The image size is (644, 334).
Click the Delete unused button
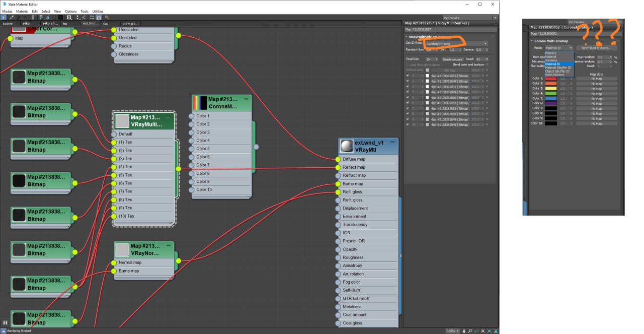tap(453, 59)
